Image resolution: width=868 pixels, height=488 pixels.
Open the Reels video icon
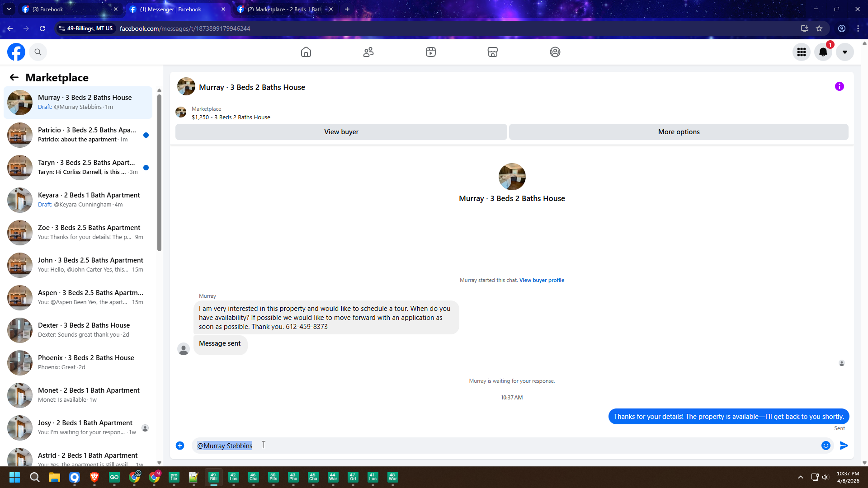(x=430, y=52)
